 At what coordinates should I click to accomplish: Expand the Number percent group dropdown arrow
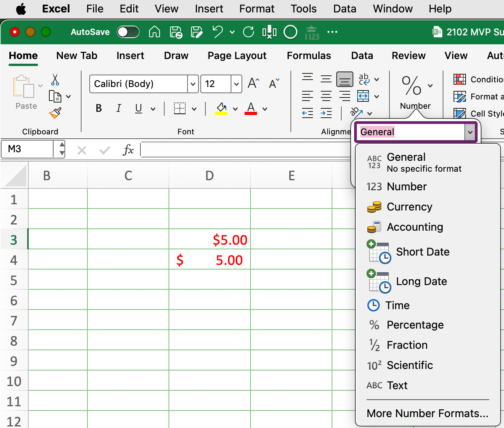click(x=430, y=86)
